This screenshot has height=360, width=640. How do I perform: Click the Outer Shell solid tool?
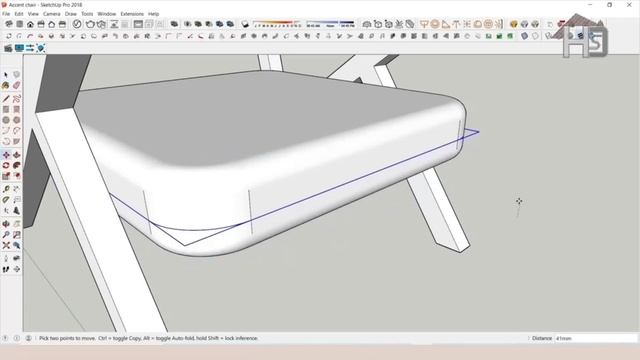174,24
